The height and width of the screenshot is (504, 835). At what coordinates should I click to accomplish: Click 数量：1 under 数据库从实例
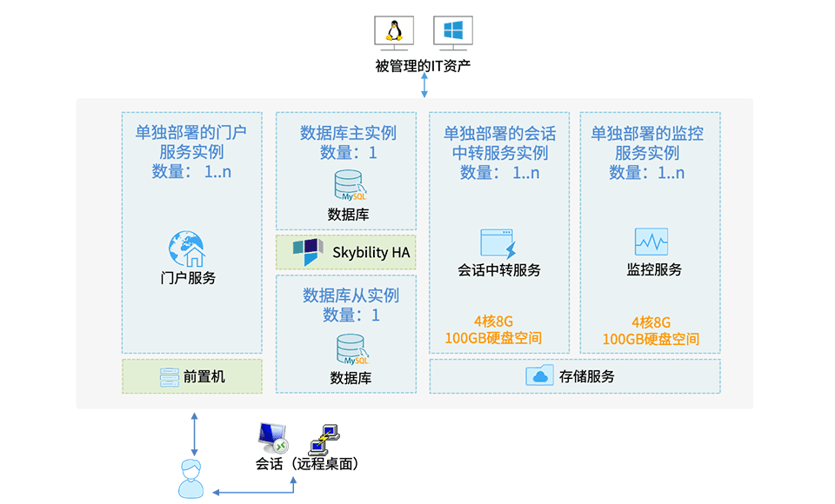click(351, 315)
